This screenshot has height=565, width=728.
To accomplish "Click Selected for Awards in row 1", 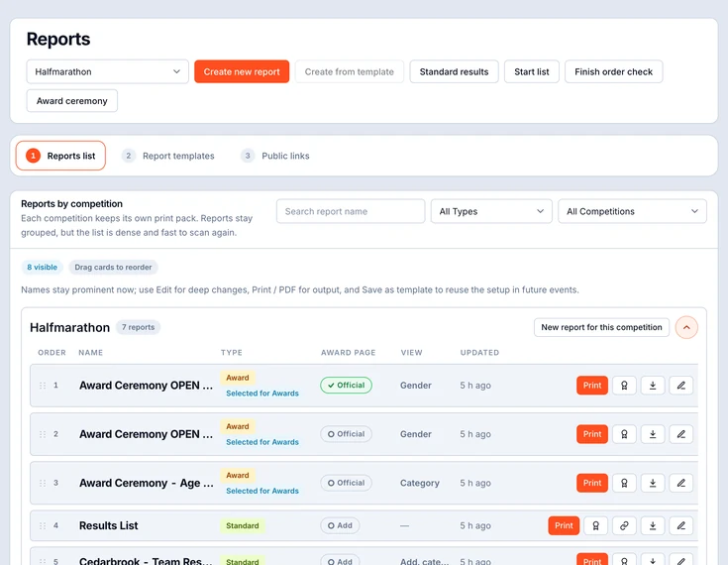I will tap(262, 394).
